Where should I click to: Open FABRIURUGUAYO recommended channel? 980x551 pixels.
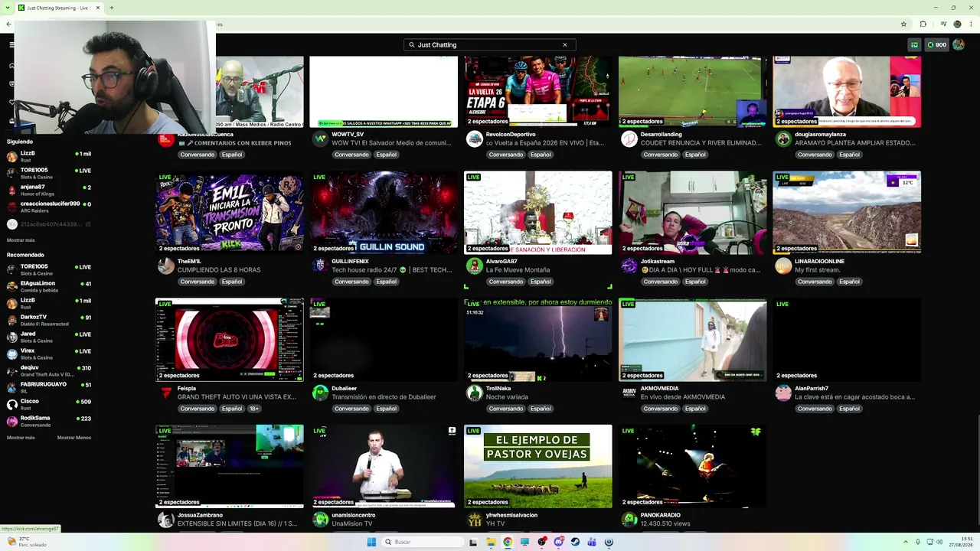[x=49, y=388]
